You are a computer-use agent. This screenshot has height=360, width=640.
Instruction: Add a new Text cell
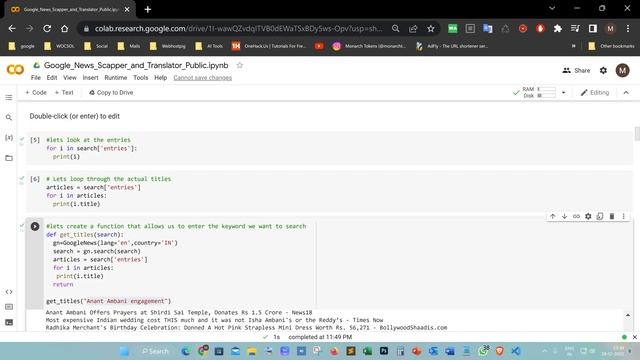[64, 93]
